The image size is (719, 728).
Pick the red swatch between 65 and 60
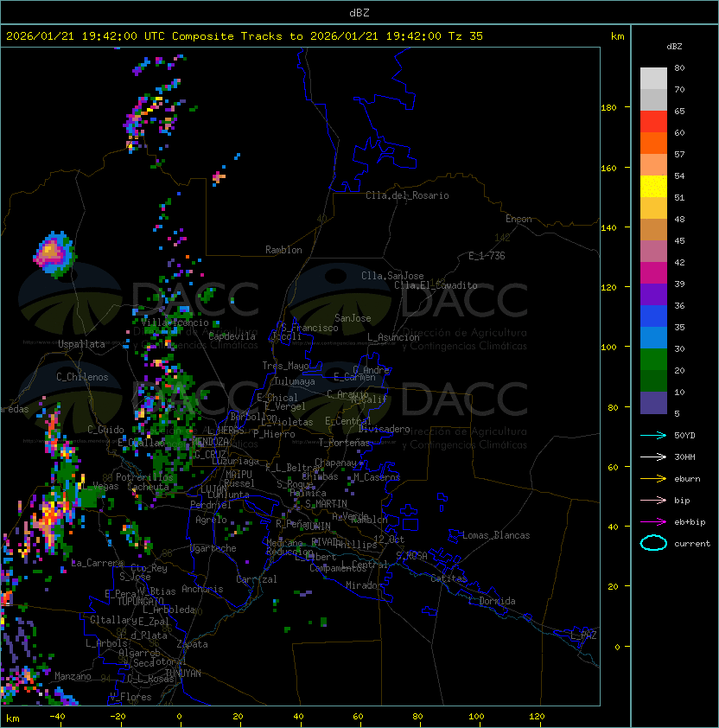click(x=653, y=122)
